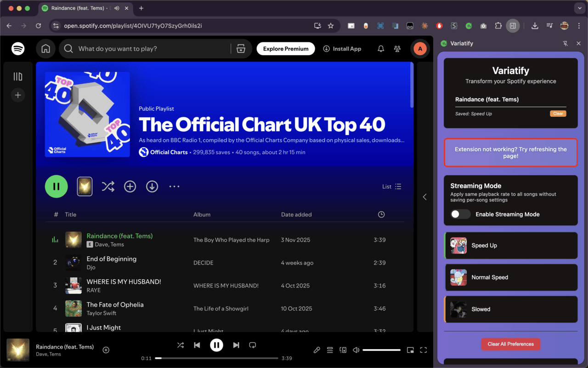Sort by the duration clock icon
Viewport: 588px width, 368px height.
381,214
